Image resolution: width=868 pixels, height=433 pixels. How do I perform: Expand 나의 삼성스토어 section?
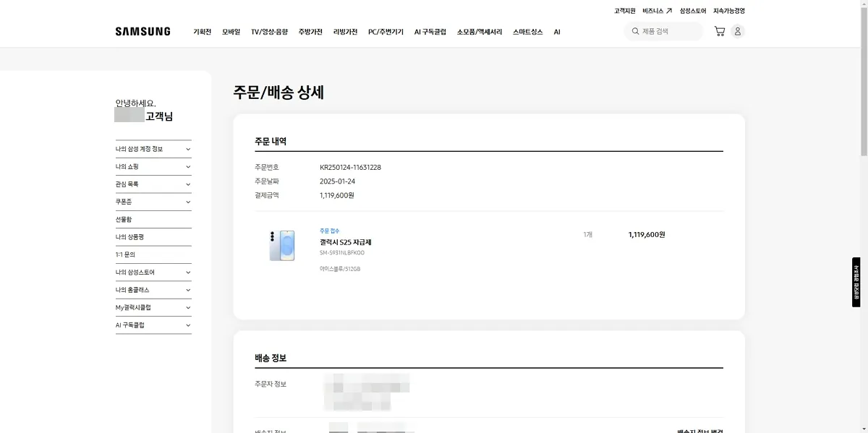click(153, 272)
